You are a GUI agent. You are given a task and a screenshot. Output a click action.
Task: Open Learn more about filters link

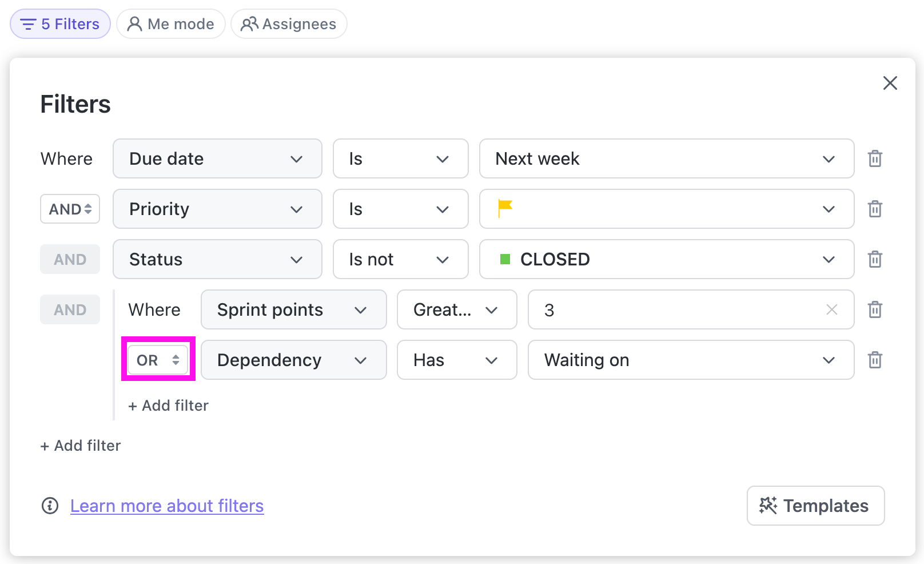[x=167, y=506]
